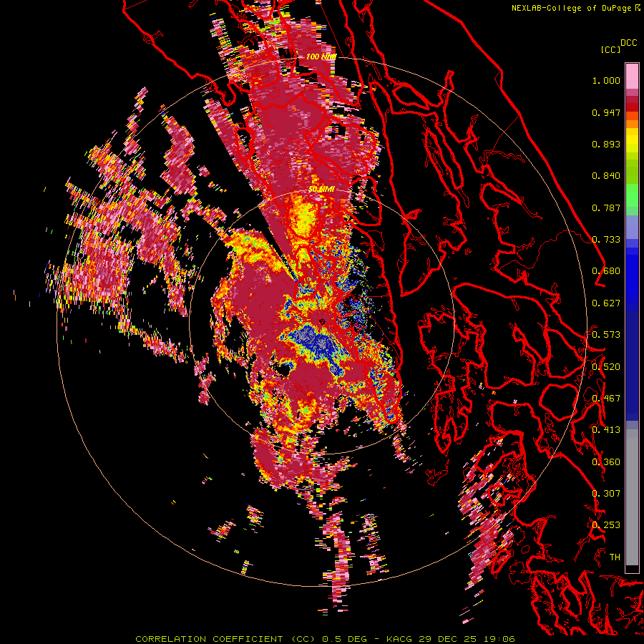Screen dimensions: 644x644
Task: Click the [CC] units label
Action: click(610, 49)
